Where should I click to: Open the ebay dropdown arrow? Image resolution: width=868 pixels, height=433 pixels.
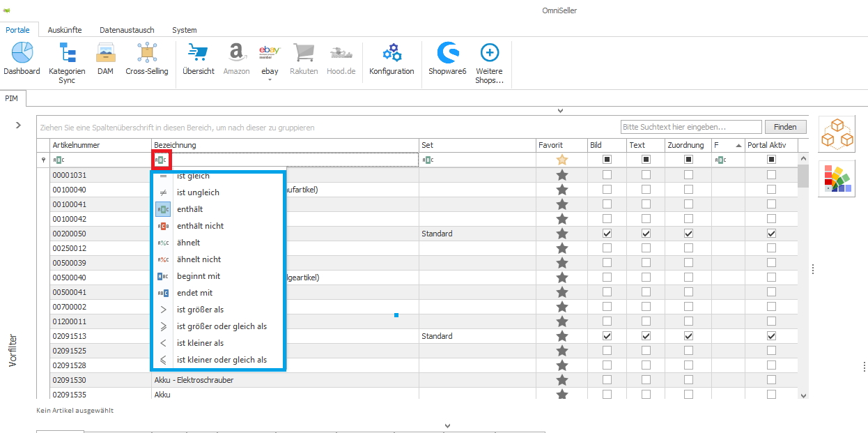coord(270,80)
